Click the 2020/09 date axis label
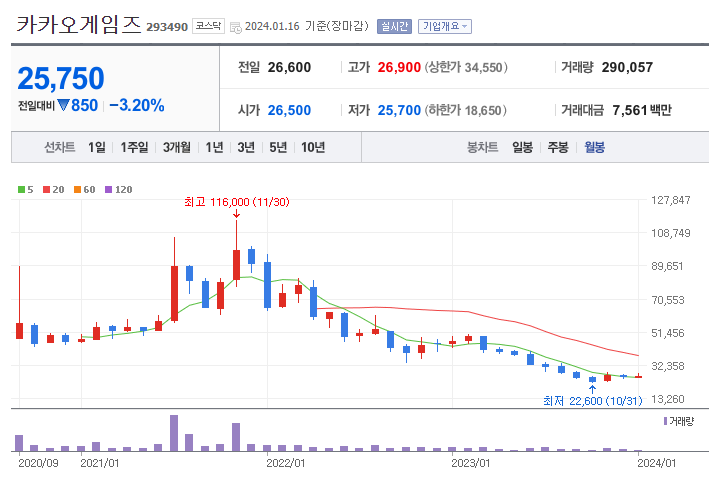Viewport: 709px width, 487px height. coord(38,463)
